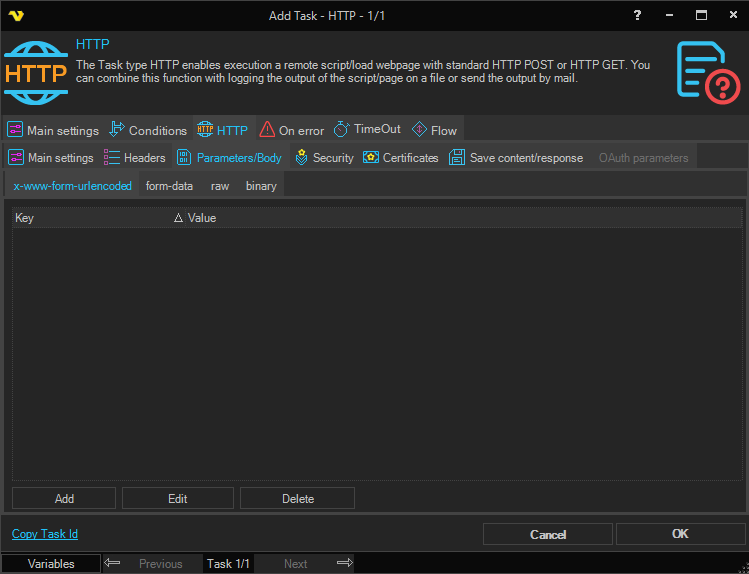Open the second-row Main settings sub-tab
This screenshot has height=574, width=749.
pyautogui.click(x=51, y=158)
